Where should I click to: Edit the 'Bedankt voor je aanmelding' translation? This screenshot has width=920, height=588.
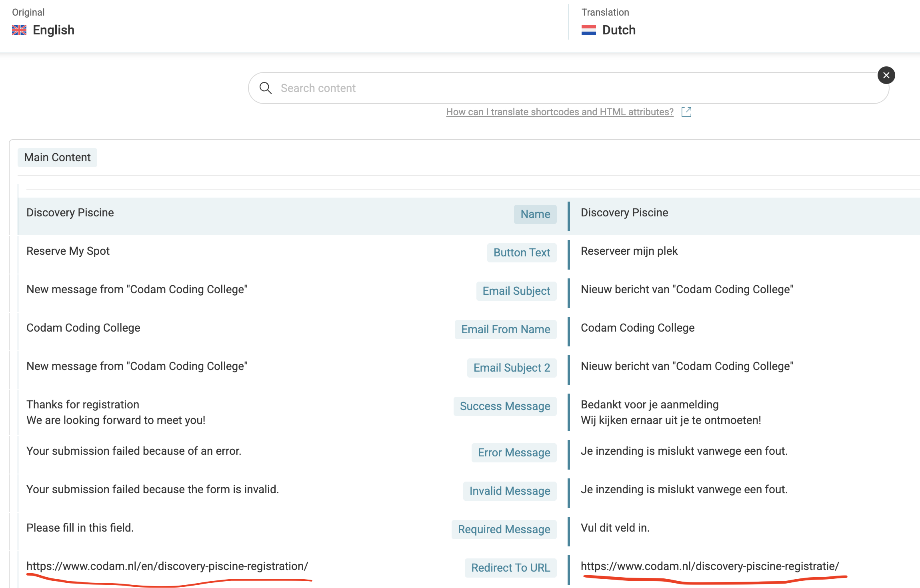[649, 405]
